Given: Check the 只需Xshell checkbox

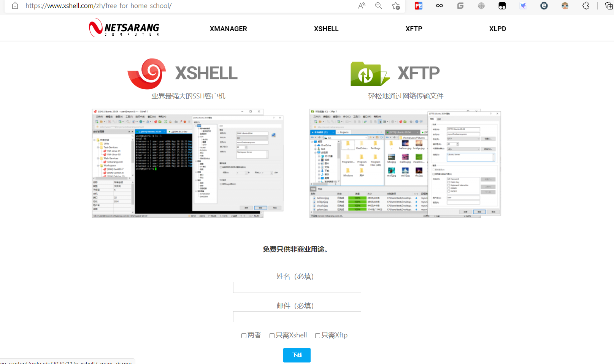Looking at the screenshot, I should click(x=272, y=336).
